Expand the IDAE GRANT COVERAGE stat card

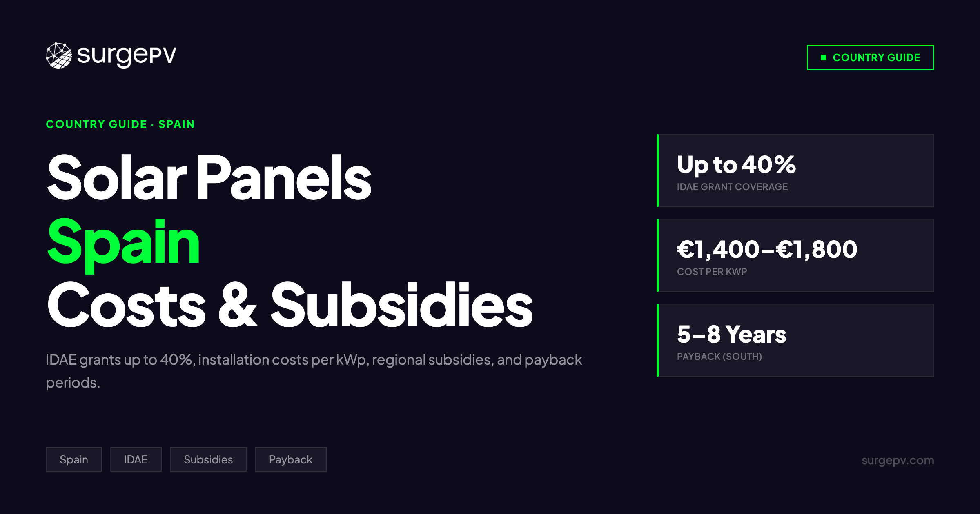click(795, 170)
